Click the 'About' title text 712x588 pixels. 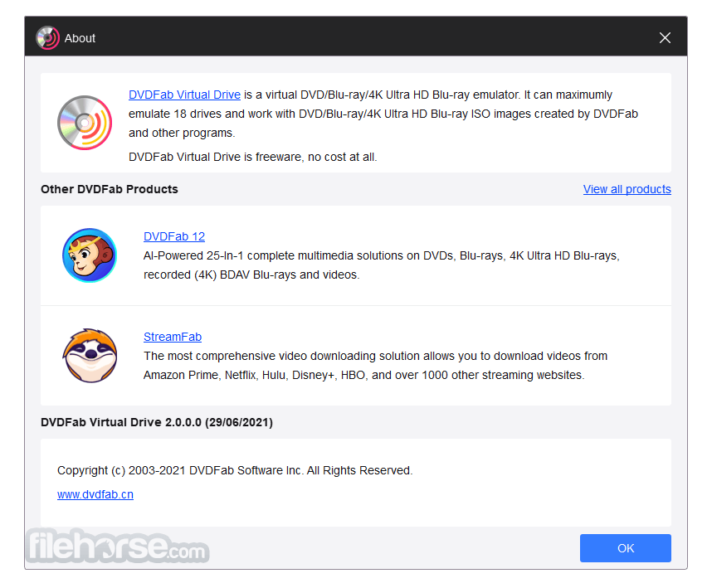[x=80, y=38]
